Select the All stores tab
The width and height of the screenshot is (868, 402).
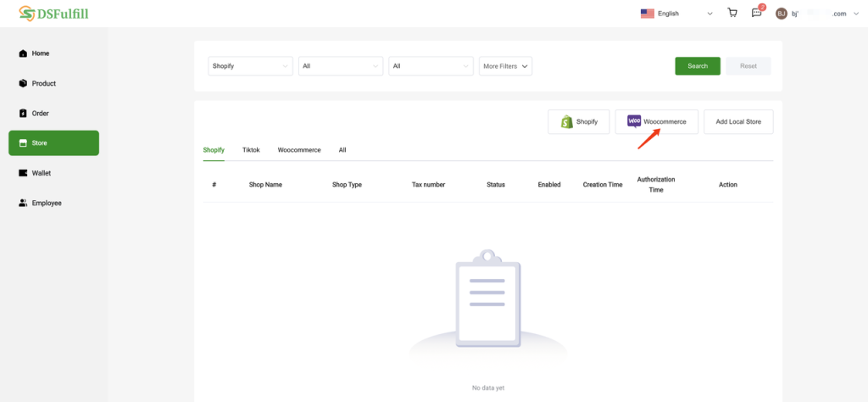342,150
